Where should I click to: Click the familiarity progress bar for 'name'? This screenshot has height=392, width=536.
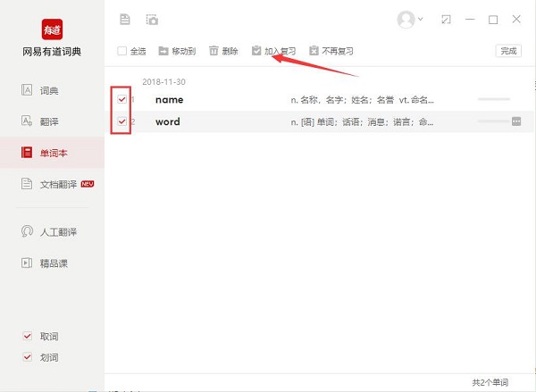coord(493,99)
